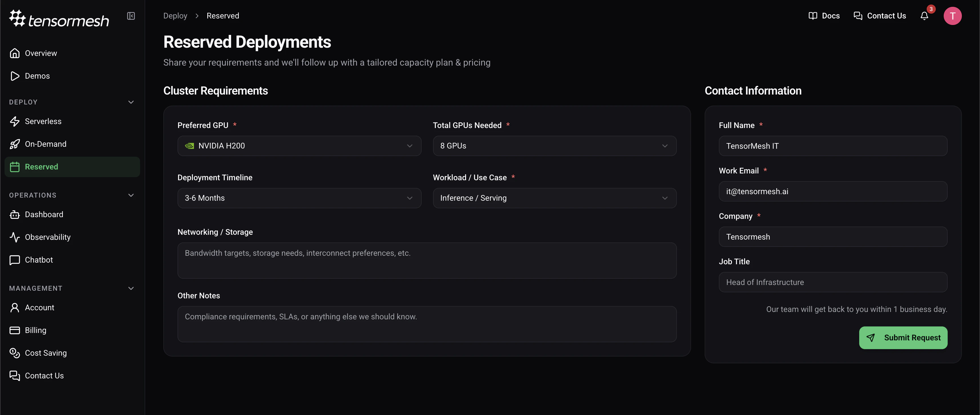The height and width of the screenshot is (415, 980).
Task: Click the On-Demand rocket icon
Action: click(14, 144)
